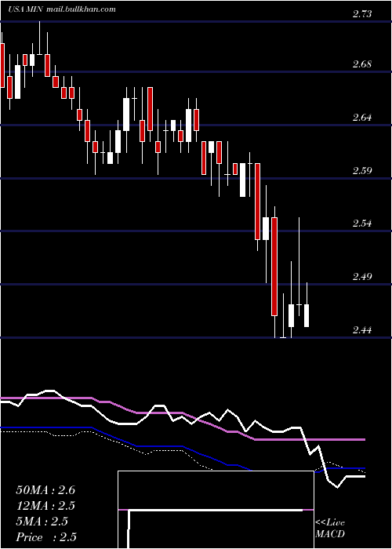This screenshot has height=549, width=392.
Task: Click the 2.59 price axis label
Action: (x=362, y=171)
